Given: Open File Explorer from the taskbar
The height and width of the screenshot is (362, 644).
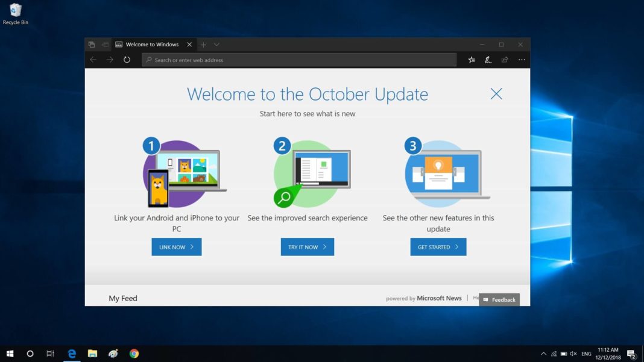Looking at the screenshot, I should pyautogui.click(x=92, y=354).
